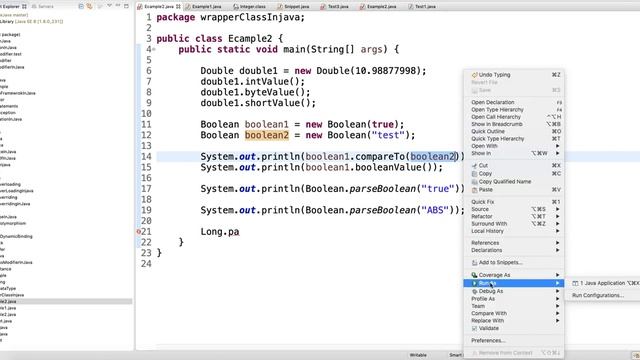640x360 pixels.
Task: Toggle Link with Editor in explorer
Action: click(x=89, y=6)
